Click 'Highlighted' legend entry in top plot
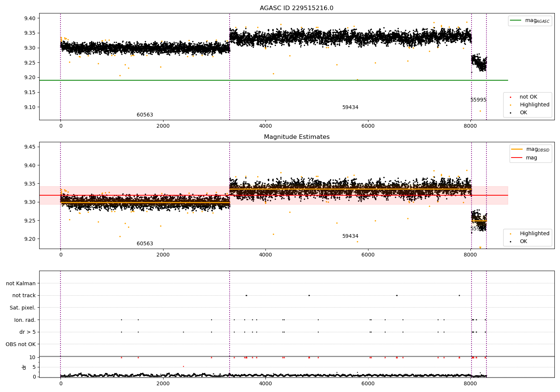 535,105
